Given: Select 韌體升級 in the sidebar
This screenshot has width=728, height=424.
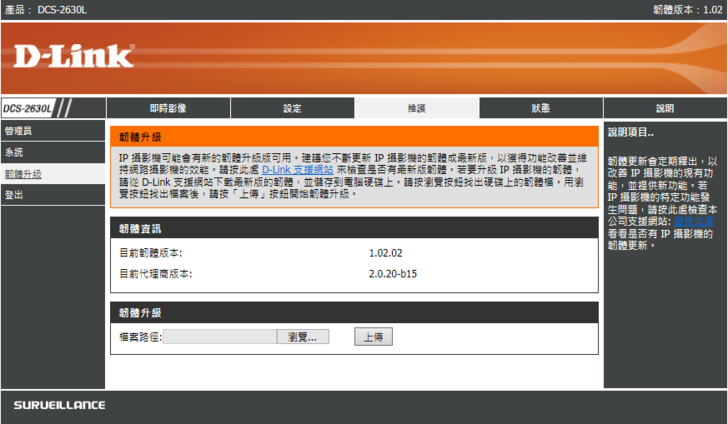Looking at the screenshot, I should click(x=53, y=174).
